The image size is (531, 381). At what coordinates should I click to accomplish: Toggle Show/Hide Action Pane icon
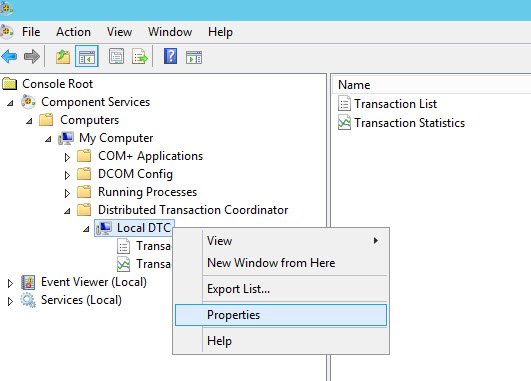pyautogui.click(x=194, y=57)
